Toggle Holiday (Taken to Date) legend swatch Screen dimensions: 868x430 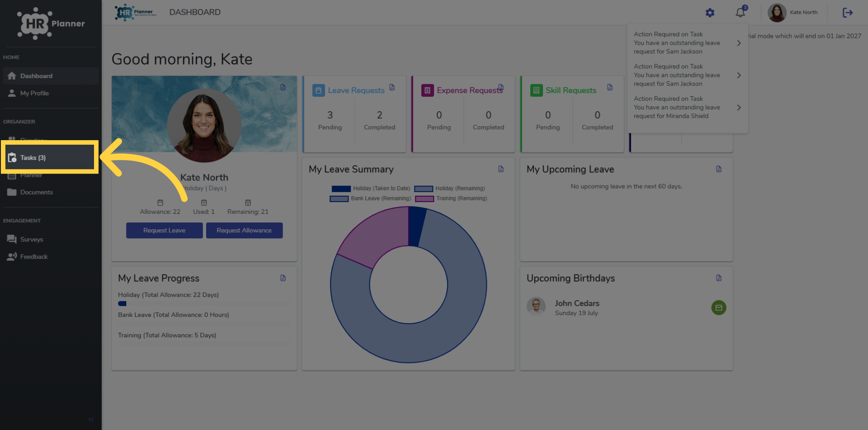341,189
